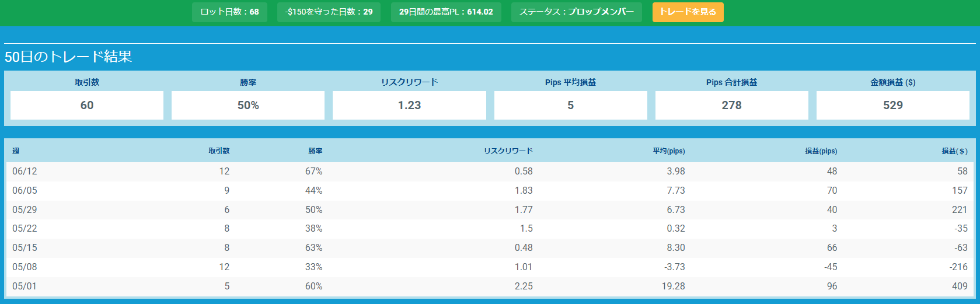Select the 05/01 week row

(x=490, y=286)
